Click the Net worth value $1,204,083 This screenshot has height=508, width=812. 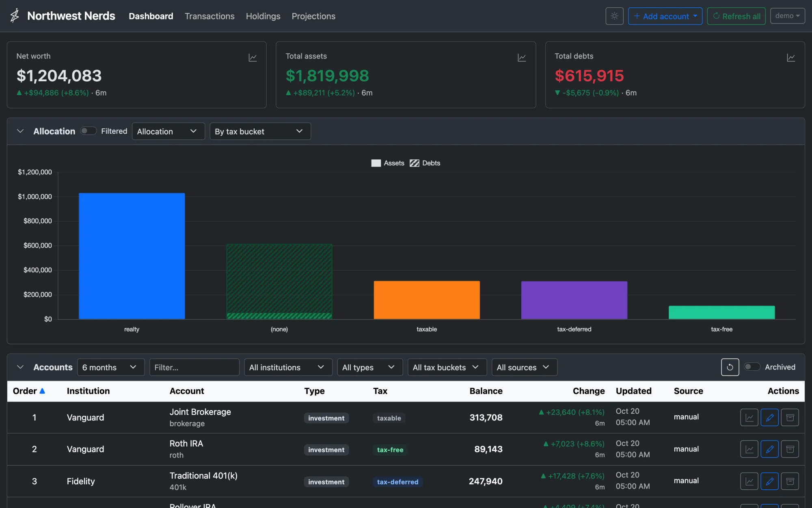click(x=59, y=76)
